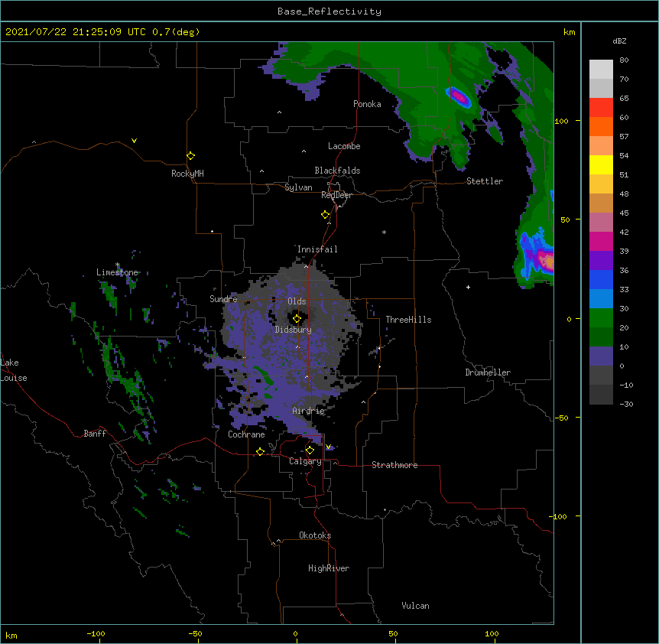The height and width of the screenshot is (644, 659).
Task: Select the purple 10 dBZ color swatch
Action: (601, 356)
